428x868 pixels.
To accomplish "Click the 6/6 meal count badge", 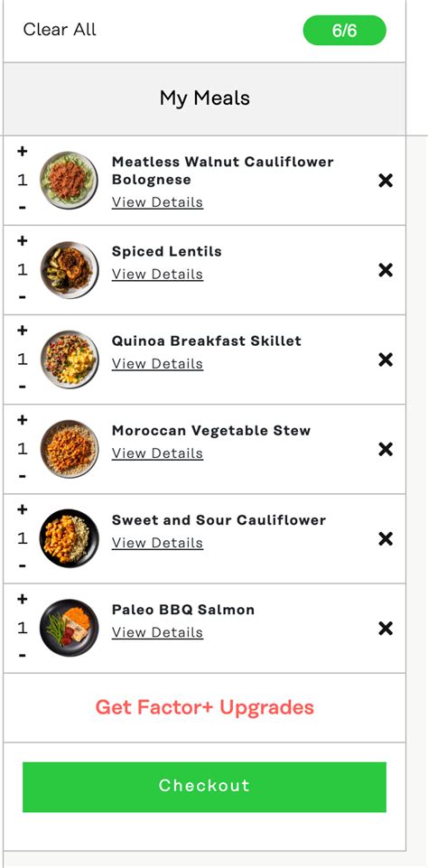I will [344, 31].
